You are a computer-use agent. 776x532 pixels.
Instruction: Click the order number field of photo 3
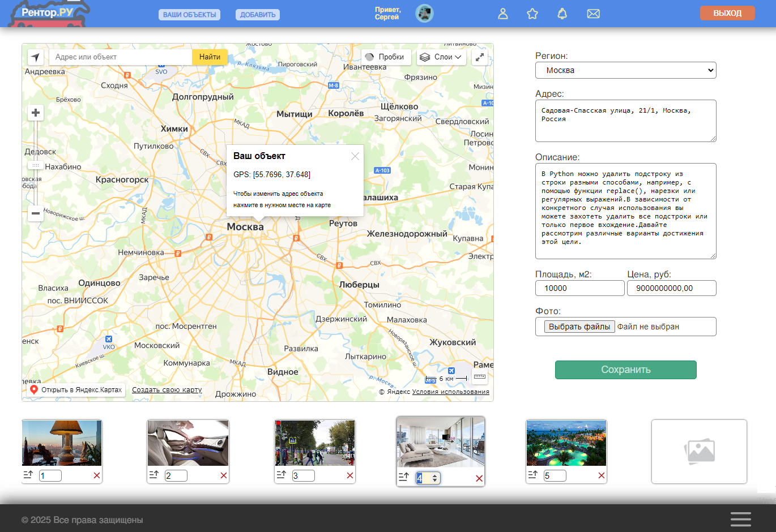click(304, 475)
